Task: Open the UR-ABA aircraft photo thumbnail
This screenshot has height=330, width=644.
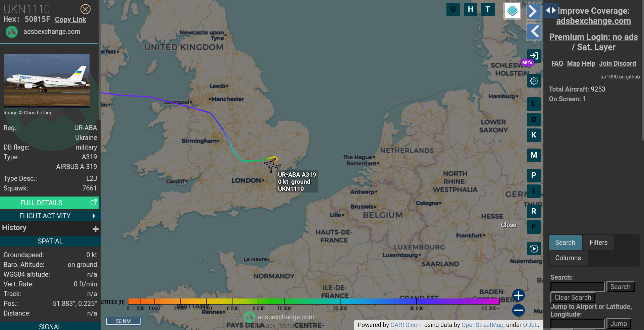Action: pos(47,81)
